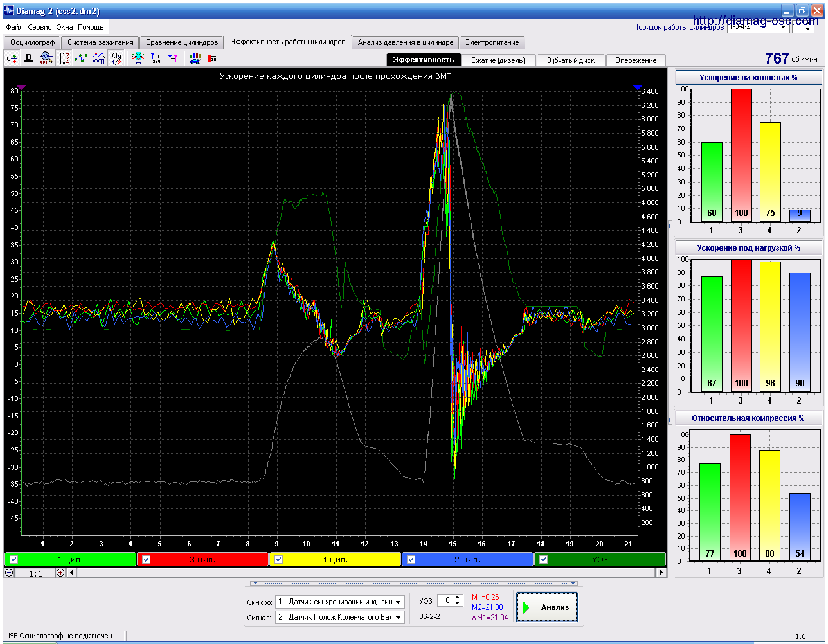Click the Diamag 2 title bar app icon
Image resolution: width=828 pixels, height=644 pixels.
click(x=8, y=11)
